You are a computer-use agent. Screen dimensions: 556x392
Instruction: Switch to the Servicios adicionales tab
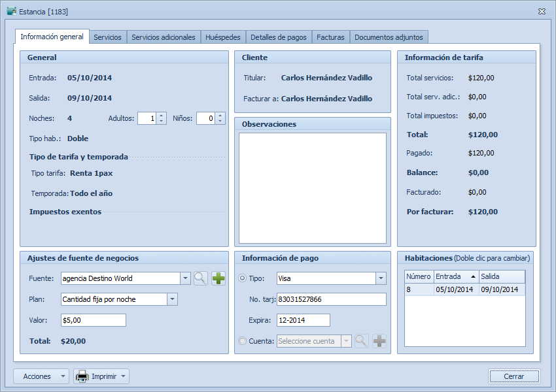point(163,37)
